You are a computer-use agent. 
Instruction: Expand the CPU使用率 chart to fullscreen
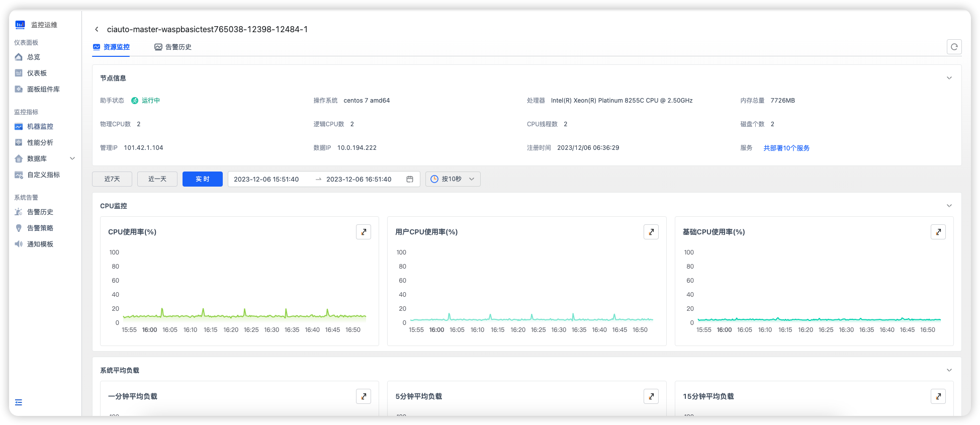pos(364,232)
